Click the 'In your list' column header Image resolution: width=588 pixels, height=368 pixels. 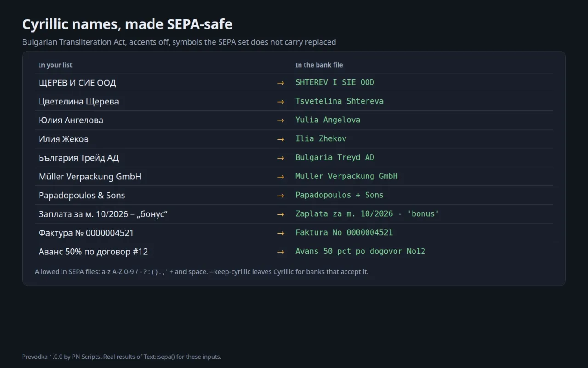(55, 65)
